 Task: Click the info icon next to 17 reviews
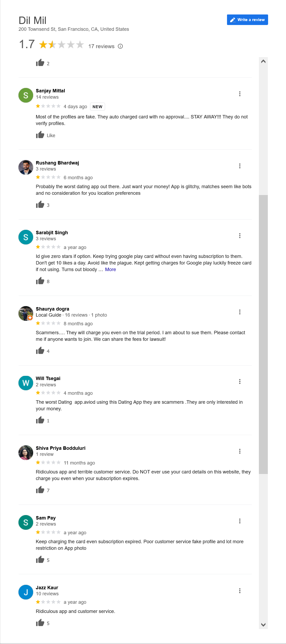tap(120, 46)
